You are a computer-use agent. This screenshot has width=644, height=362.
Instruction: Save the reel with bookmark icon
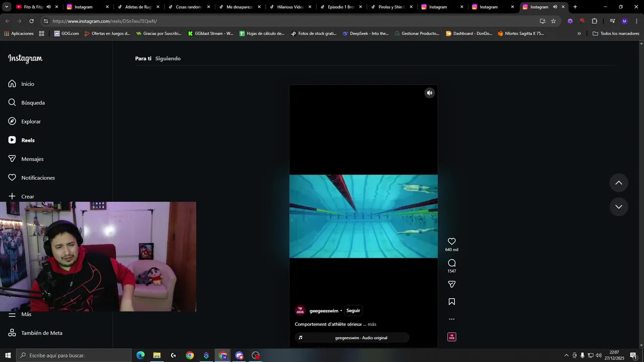point(452,302)
